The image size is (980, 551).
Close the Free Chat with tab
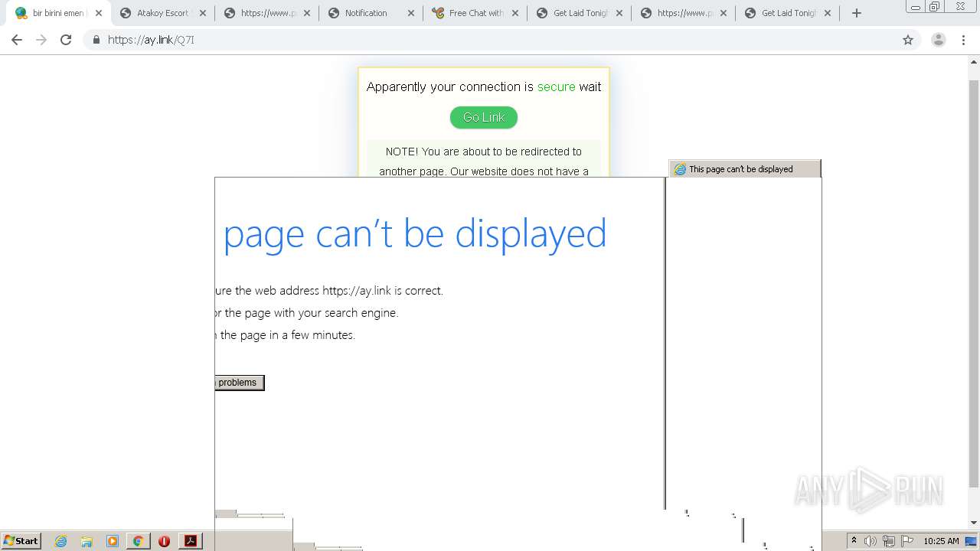pos(515,13)
